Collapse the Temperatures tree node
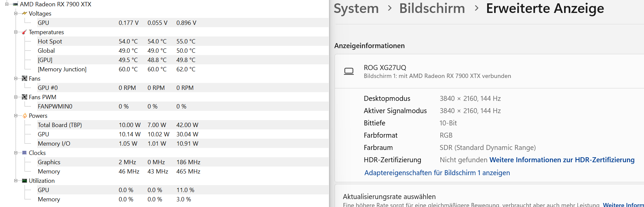The width and height of the screenshot is (644, 207). pos(16,32)
